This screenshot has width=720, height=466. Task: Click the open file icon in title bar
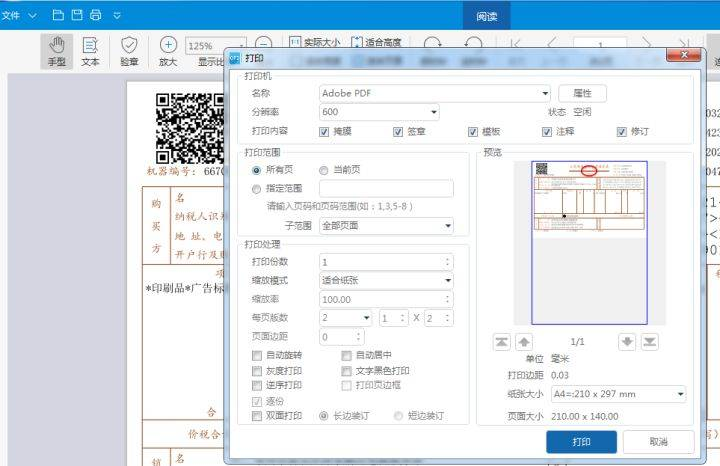coord(58,15)
